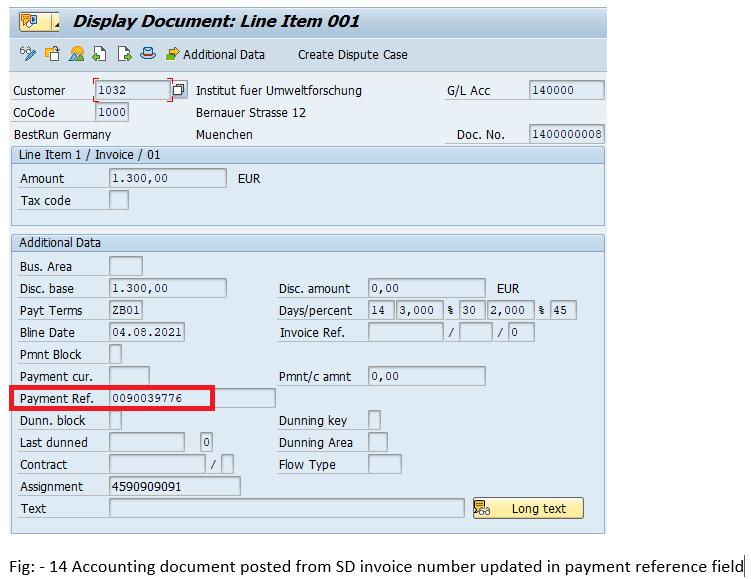The image size is (751, 579).
Task: Click the company text BestRun Germany
Action: coord(62,135)
